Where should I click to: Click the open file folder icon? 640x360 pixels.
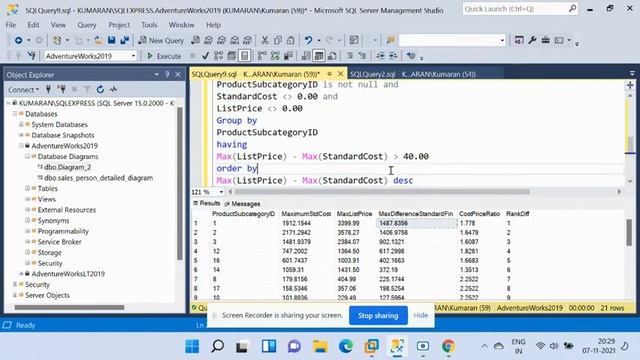click(98, 40)
